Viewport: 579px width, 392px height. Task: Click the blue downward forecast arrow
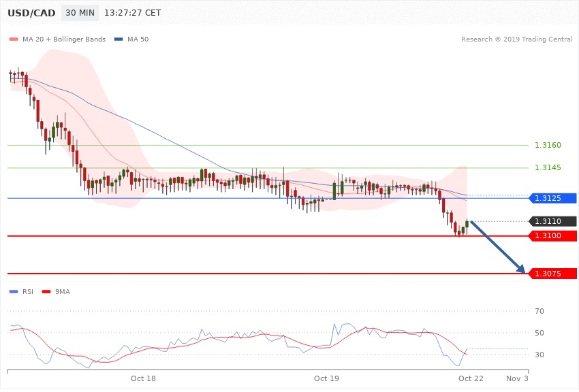click(x=499, y=246)
